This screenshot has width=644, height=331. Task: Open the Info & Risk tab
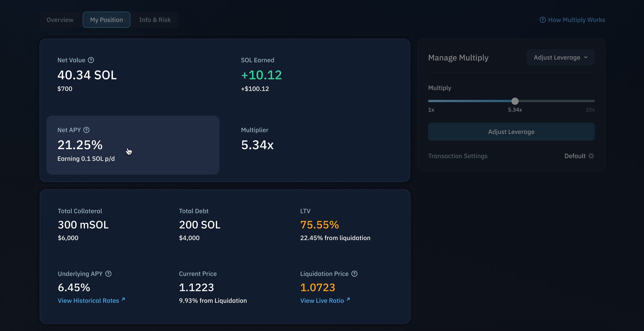[x=155, y=20]
